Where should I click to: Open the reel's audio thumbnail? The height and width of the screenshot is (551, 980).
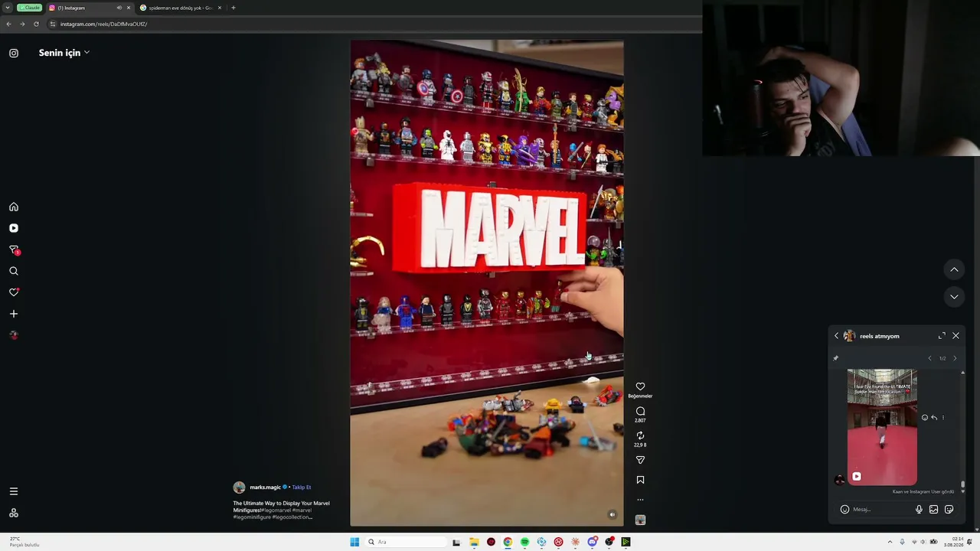pyautogui.click(x=640, y=520)
